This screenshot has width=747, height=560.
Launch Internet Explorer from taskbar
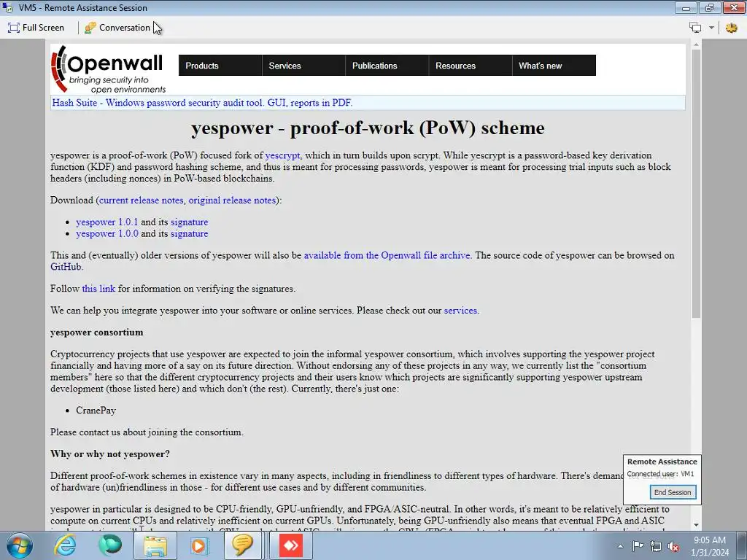click(65, 545)
